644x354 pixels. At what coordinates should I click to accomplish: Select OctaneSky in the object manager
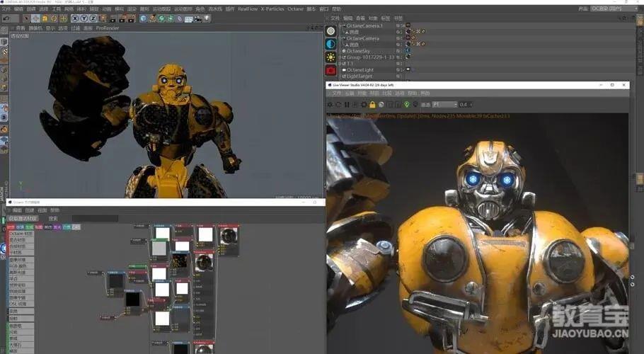tap(358, 51)
